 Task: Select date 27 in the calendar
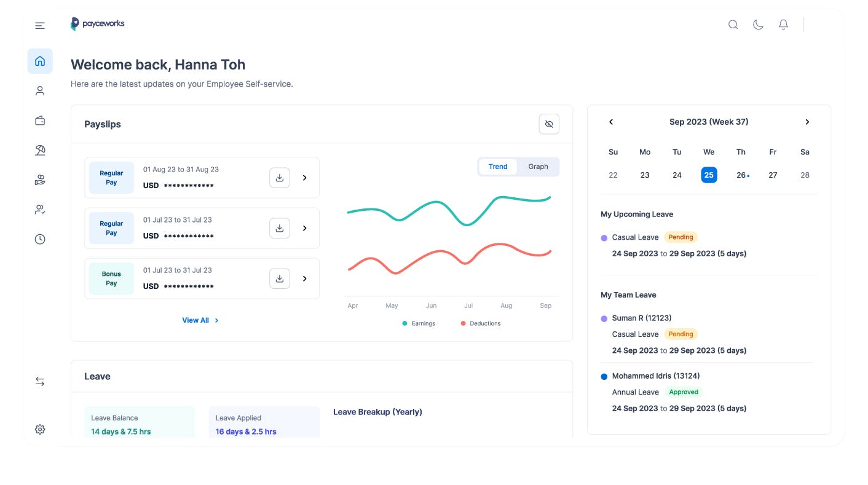pos(773,175)
